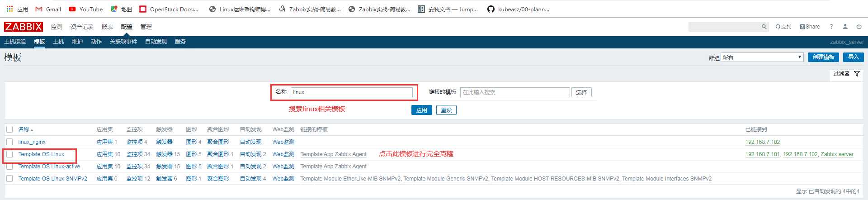Screen dimensions: 868x200
Task: Switch to 关联项事件 submenu
Action: 123,42
